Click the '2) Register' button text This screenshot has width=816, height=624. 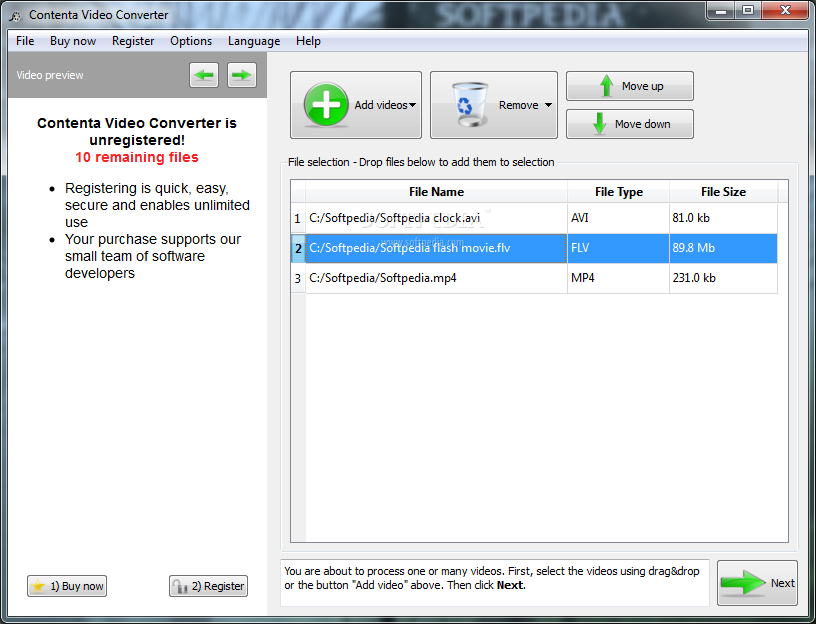218,587
